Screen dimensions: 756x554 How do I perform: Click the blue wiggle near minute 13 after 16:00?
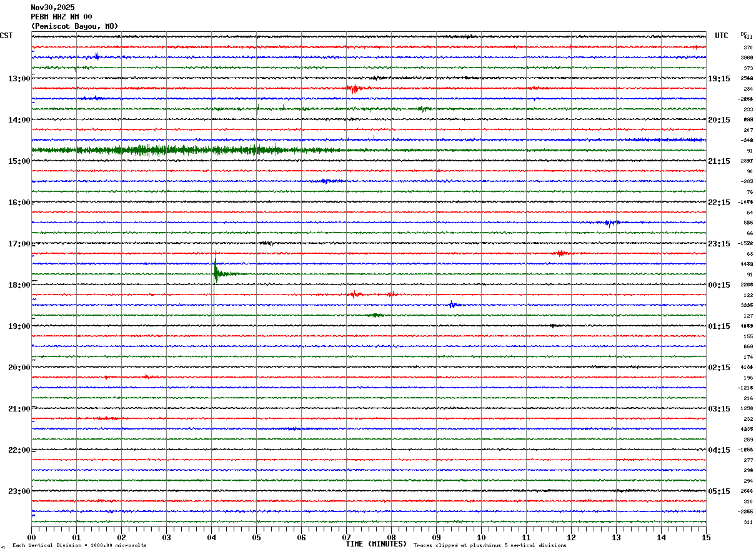(x=610, y=223)
